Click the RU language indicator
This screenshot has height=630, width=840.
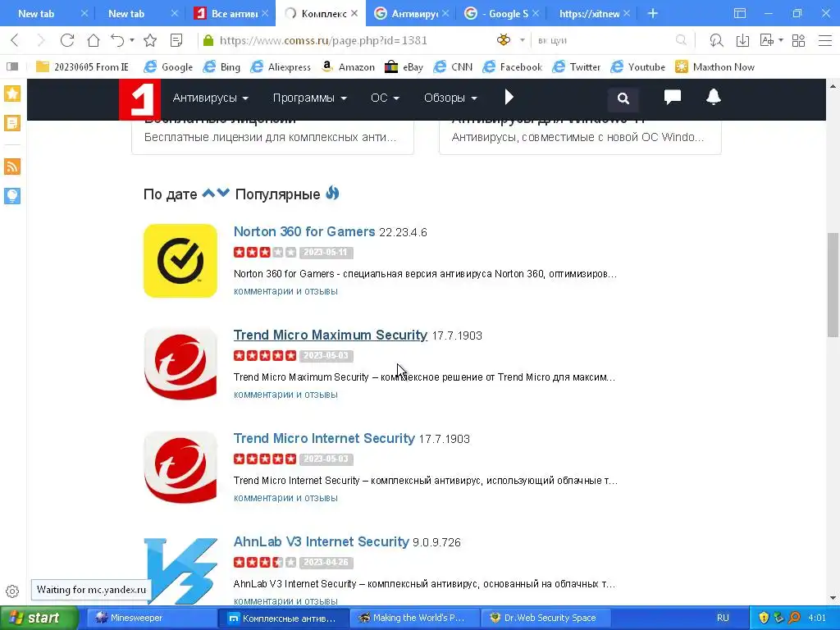pos(723,618)
